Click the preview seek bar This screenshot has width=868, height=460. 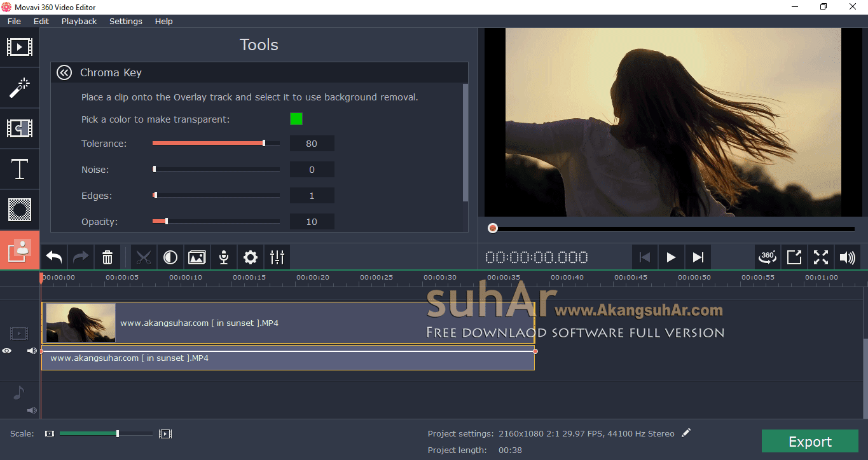(671, 228)
